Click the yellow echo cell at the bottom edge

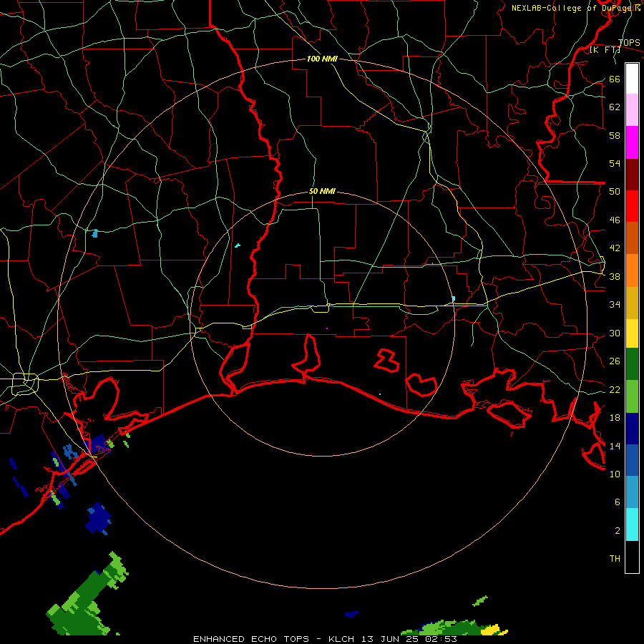coord(492,630)
